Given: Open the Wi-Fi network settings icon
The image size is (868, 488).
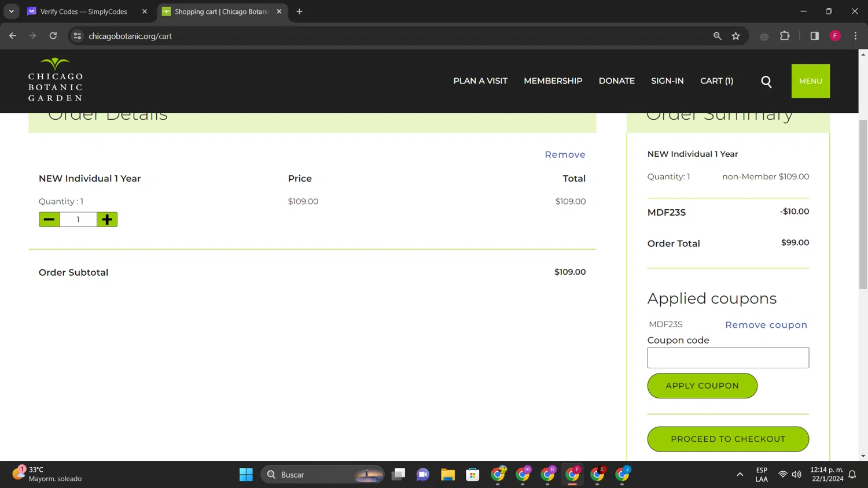Looking at the screenshot, I should (x=782, y=475).
